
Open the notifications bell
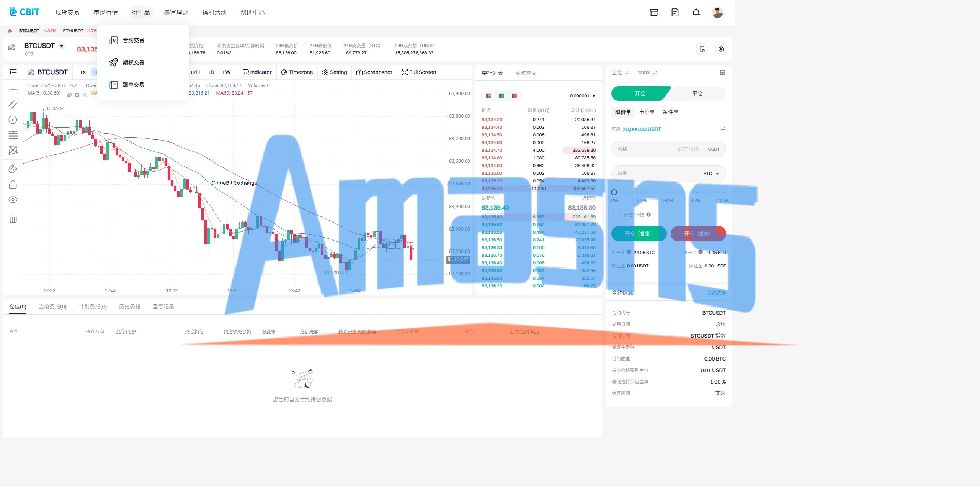click(696, 13)
